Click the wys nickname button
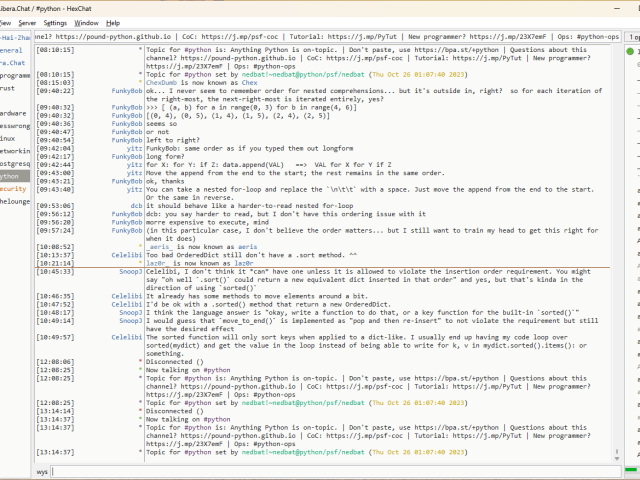This screenshot has height=480, width=640. click(x=42, y=471)
